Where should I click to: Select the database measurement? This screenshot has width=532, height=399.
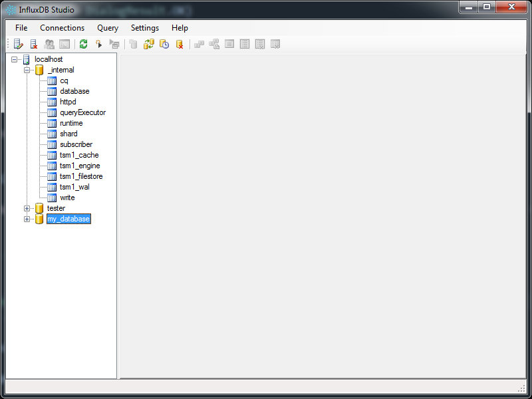[x=74, y=91]
